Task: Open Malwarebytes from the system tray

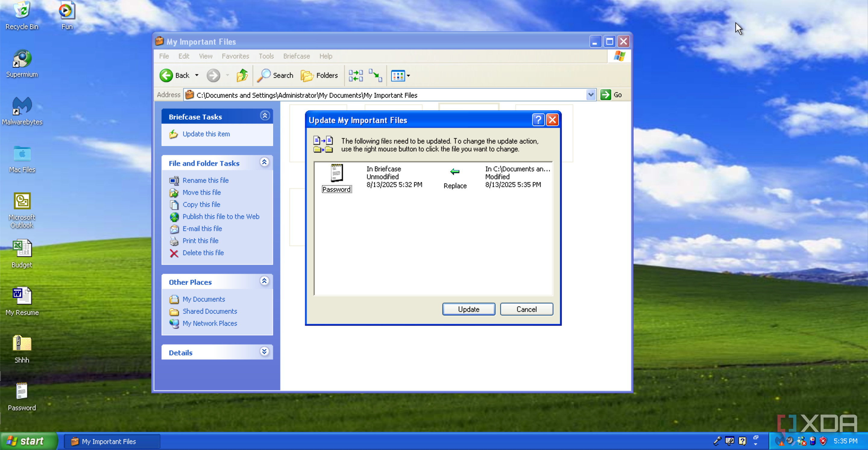Action: click(x=780, y=441)
